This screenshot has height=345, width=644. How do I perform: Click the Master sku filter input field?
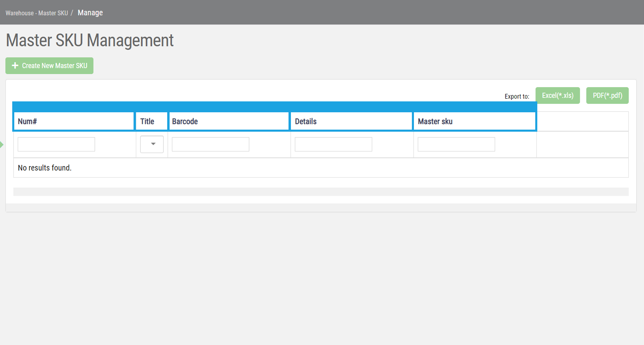click(x=456, y=144)
